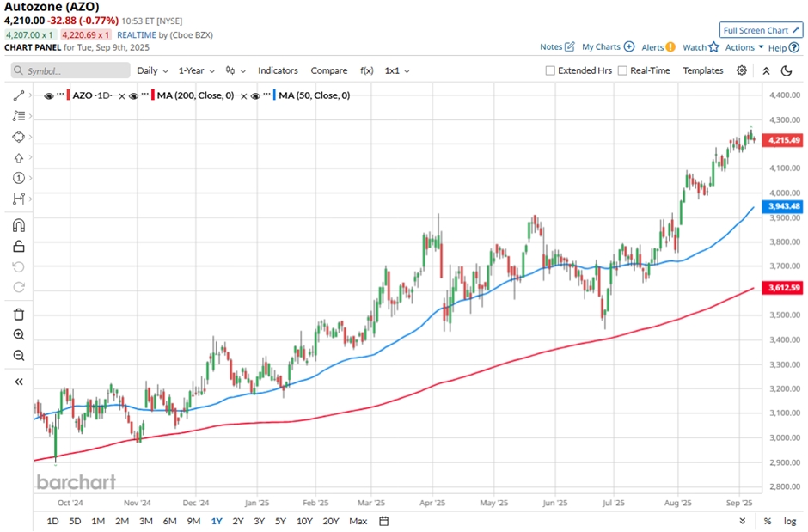
Task: Expand the arrow marker tool submenu
Action: [31, 157]
